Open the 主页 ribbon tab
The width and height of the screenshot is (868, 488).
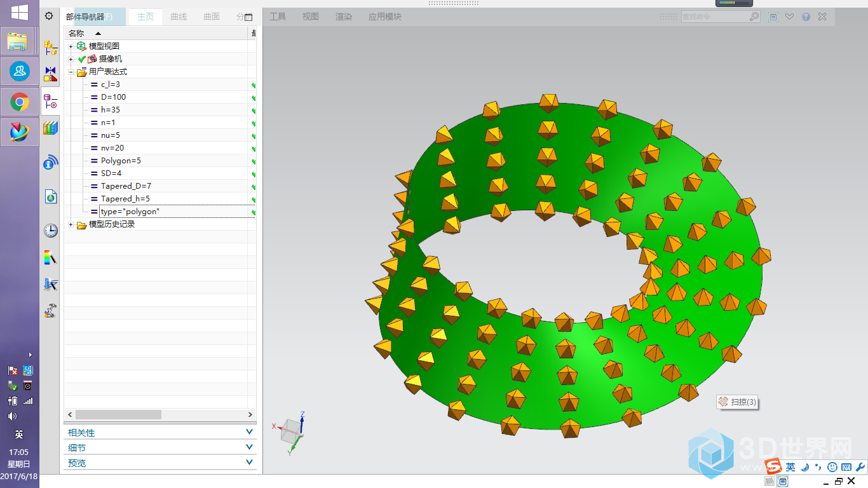click(146, 17)
